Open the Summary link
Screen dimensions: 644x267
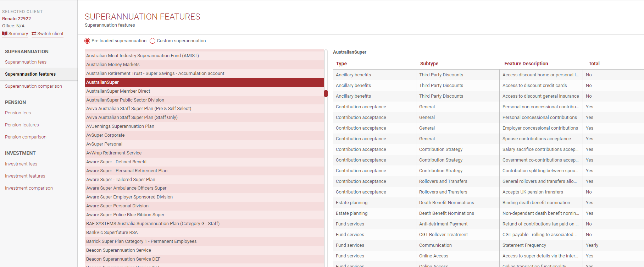pos(15,34)
